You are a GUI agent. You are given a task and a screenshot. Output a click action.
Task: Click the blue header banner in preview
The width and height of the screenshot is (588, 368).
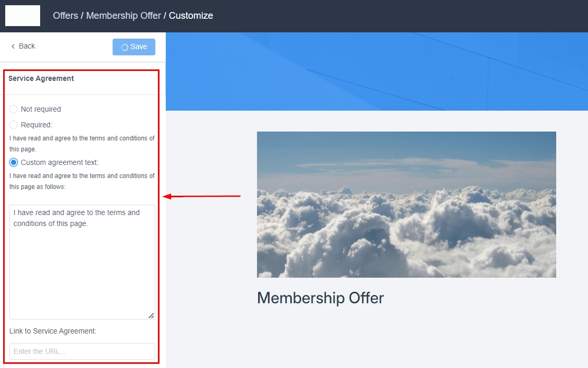tap(376, 72)
